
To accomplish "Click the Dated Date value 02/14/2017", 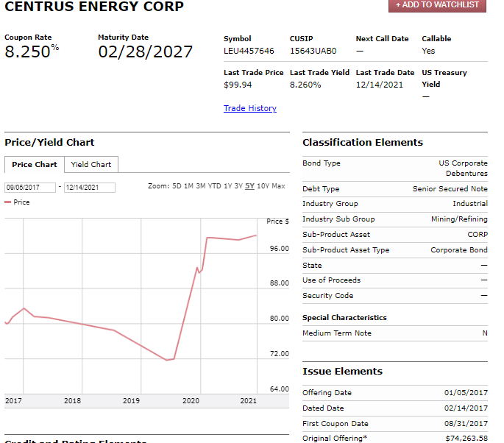I will point(466,408).
